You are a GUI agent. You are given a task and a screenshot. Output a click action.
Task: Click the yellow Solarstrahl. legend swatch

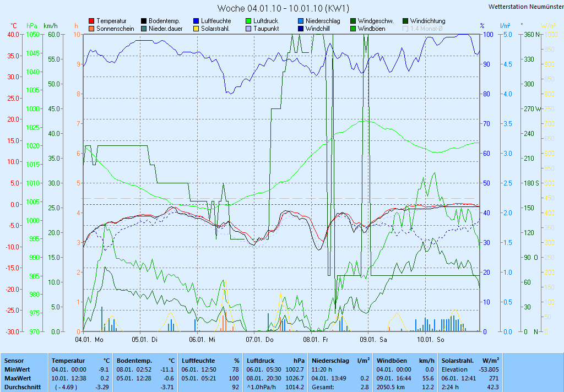click(x=196, y=29)
